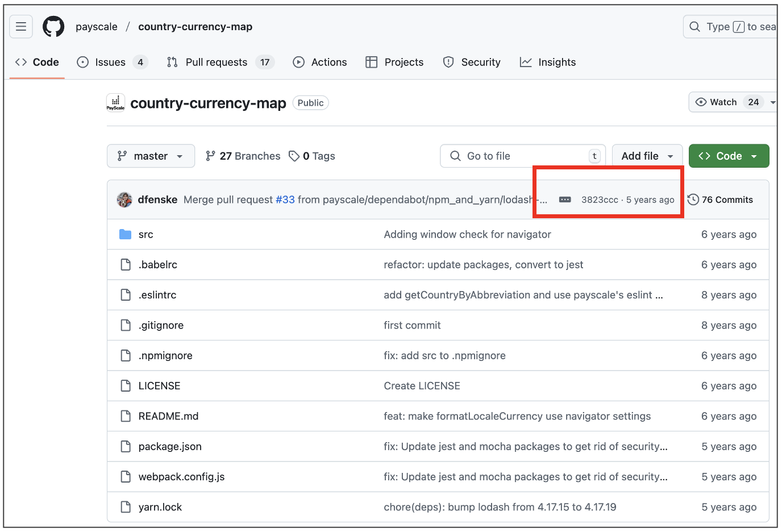
Task: Open pull request #33 link
Action: pos(286,199)
